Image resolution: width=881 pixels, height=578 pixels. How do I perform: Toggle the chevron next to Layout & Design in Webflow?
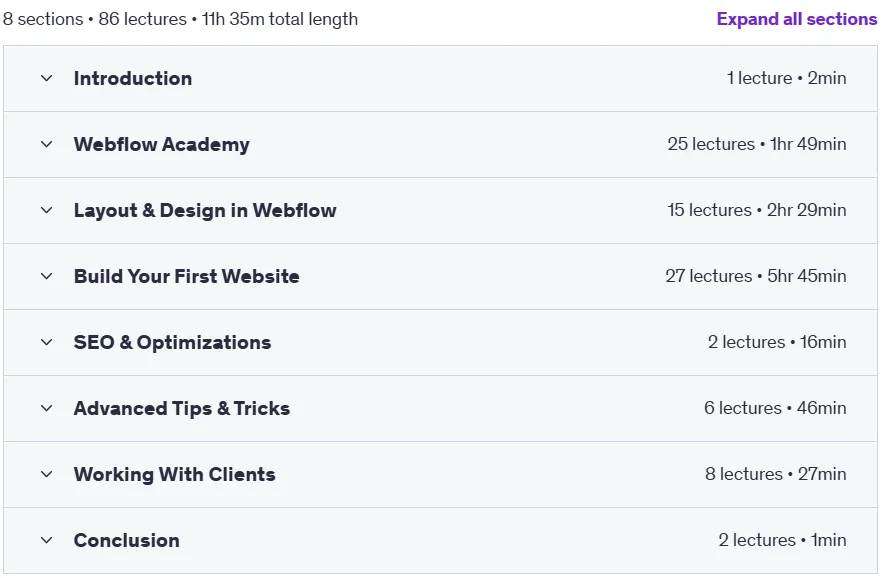47,210
